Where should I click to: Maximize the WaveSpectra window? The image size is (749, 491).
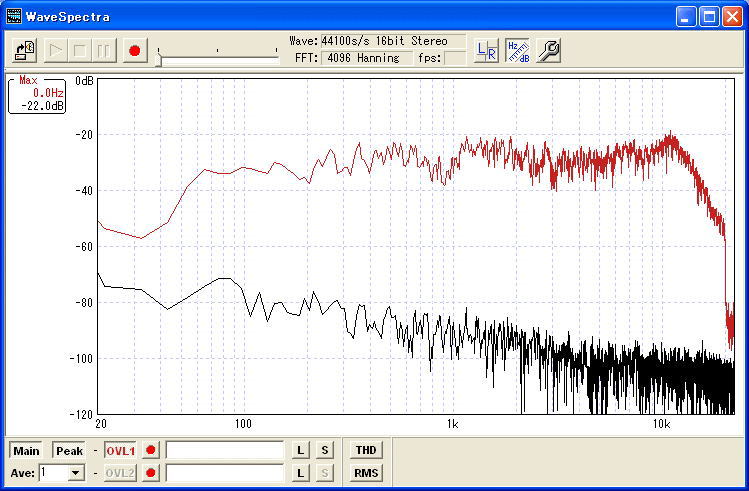(x=709, y=17)
